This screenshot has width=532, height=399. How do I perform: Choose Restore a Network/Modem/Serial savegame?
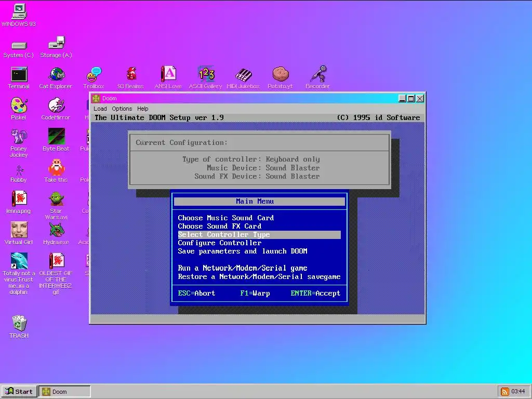[259, 276]
